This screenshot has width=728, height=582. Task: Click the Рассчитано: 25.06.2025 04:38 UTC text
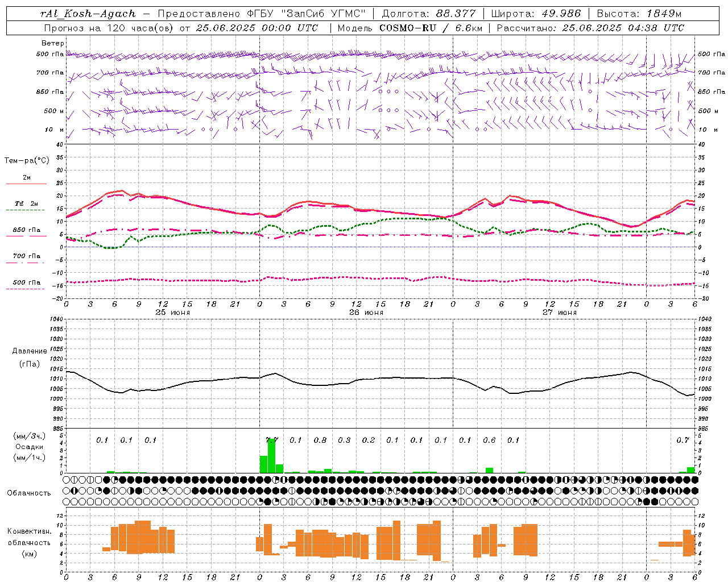590,28
